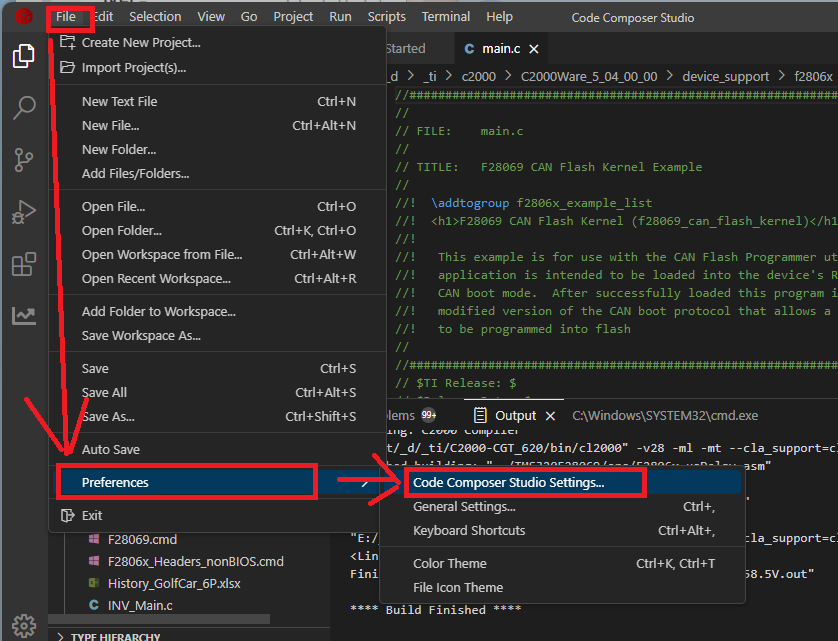Click the C2000Ware_5_04_00_00 breadcrumb segment

click(x=589, y=77)
